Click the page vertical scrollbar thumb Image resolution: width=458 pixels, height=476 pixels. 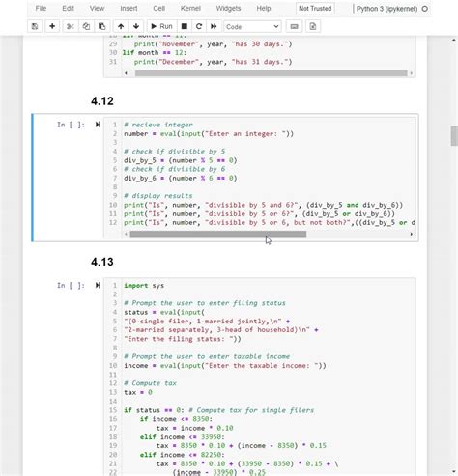tap(454, 136)
